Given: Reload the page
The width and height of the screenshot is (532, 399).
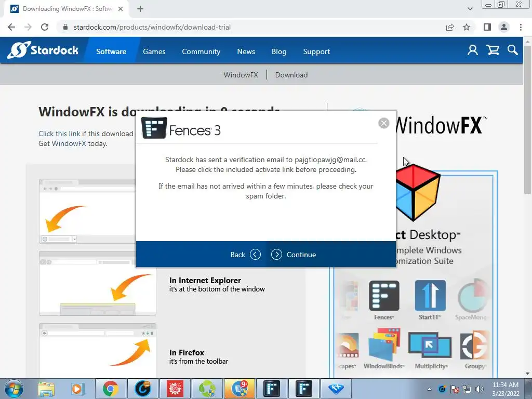Looking at the screenshot, I should [x=45, y=27].
